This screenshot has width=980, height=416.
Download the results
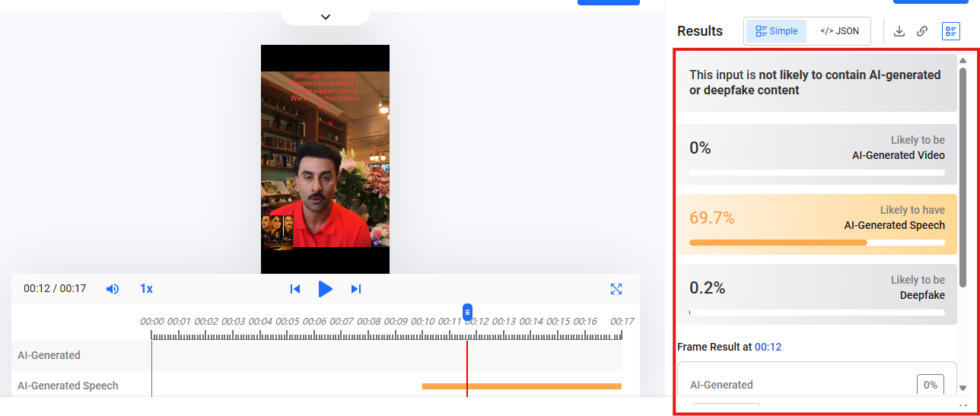(x=899, y=31)
